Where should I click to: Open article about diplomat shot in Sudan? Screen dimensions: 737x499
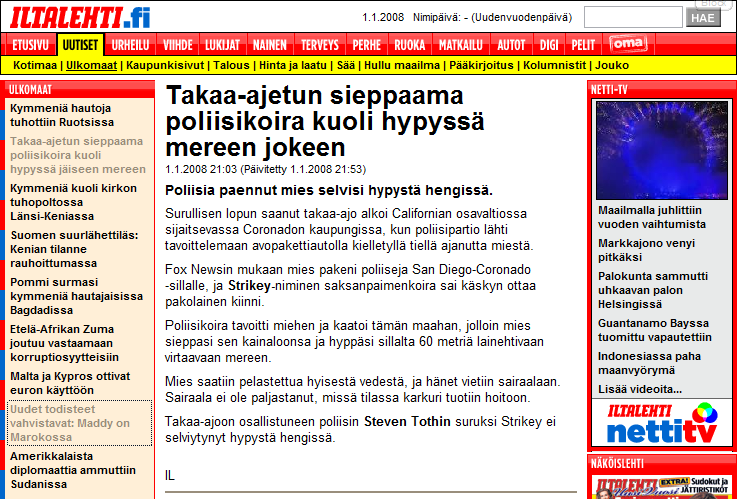click(73, 470)
